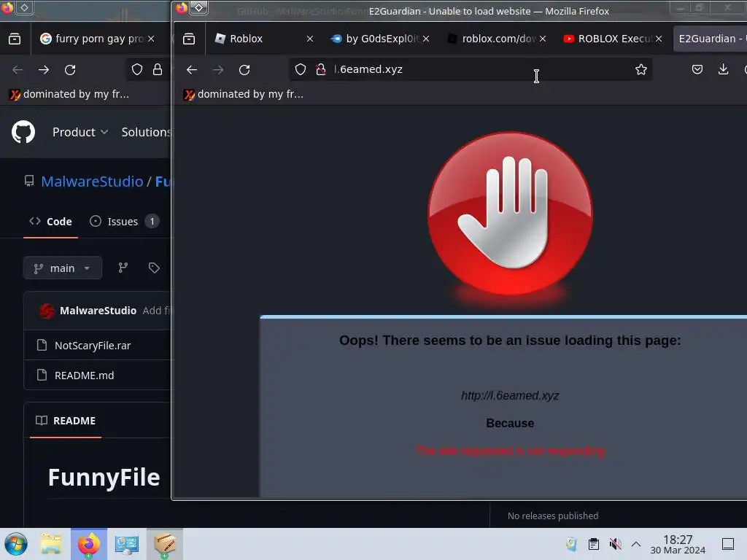Click the tray icon left of the clipboard
This screenshot has width=747, height=560.
[571, 544]
